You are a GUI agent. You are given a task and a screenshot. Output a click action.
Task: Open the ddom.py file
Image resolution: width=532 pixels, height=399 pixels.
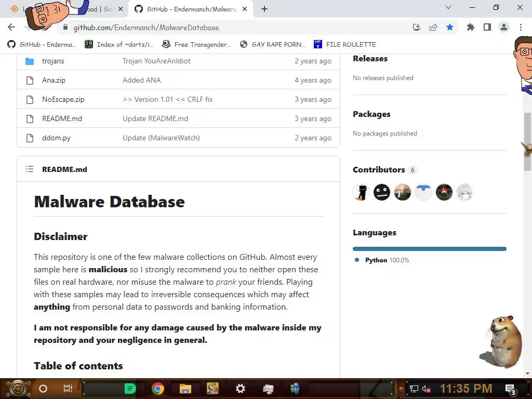click(x=56, y=138)
